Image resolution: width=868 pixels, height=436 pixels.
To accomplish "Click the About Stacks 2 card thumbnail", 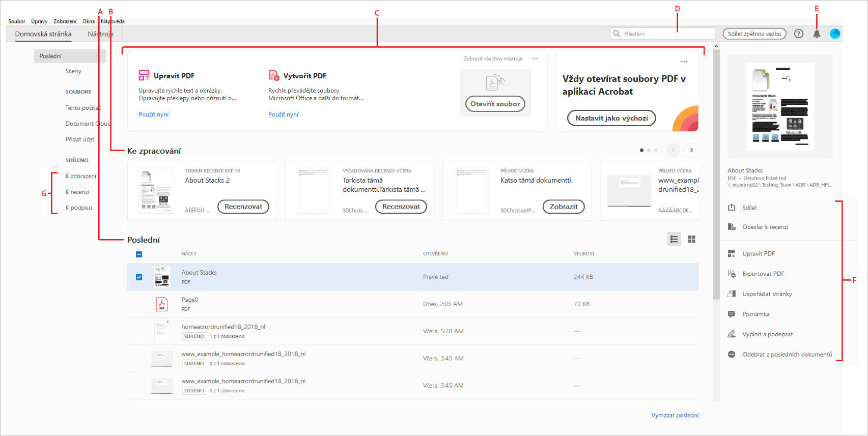I will click(156, 191).
